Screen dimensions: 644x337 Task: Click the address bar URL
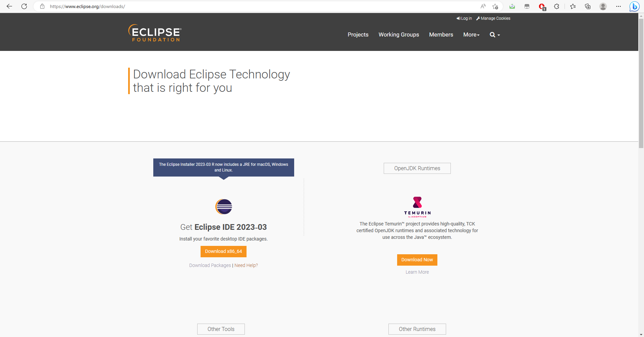click(x=88, y=6)
